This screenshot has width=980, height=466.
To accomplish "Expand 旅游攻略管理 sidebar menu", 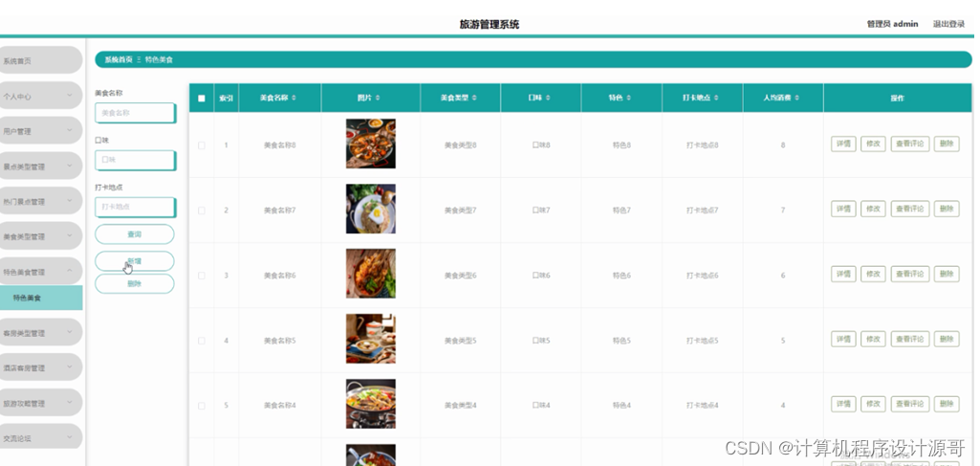I will (39, 404).
